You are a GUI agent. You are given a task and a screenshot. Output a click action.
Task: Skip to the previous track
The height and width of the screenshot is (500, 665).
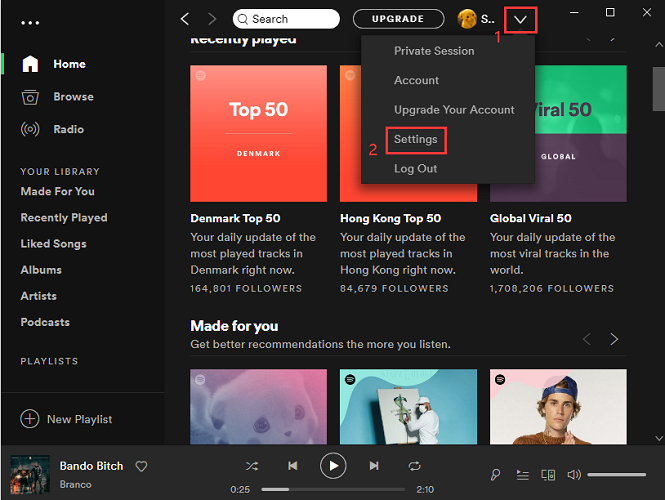pos(293,466)
